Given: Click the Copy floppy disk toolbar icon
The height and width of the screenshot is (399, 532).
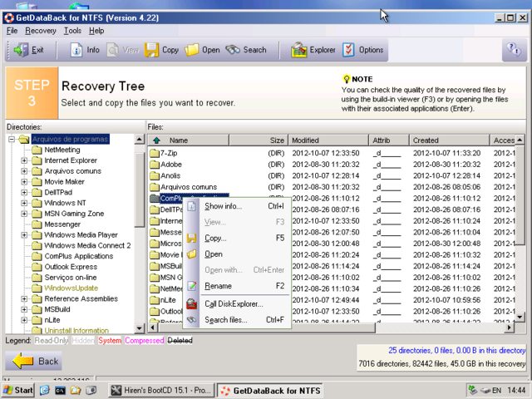Looking at the screenshot, I should pyautogui.click(x=151, y=50).
